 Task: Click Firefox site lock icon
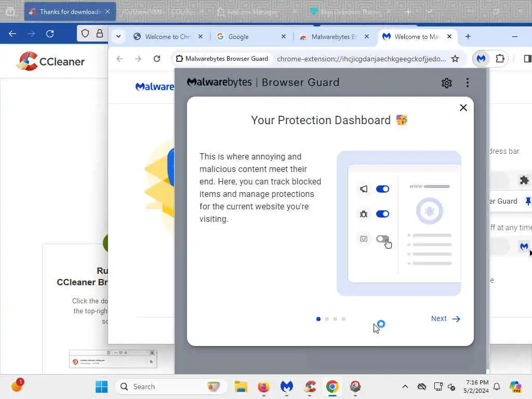coord(99,33)
